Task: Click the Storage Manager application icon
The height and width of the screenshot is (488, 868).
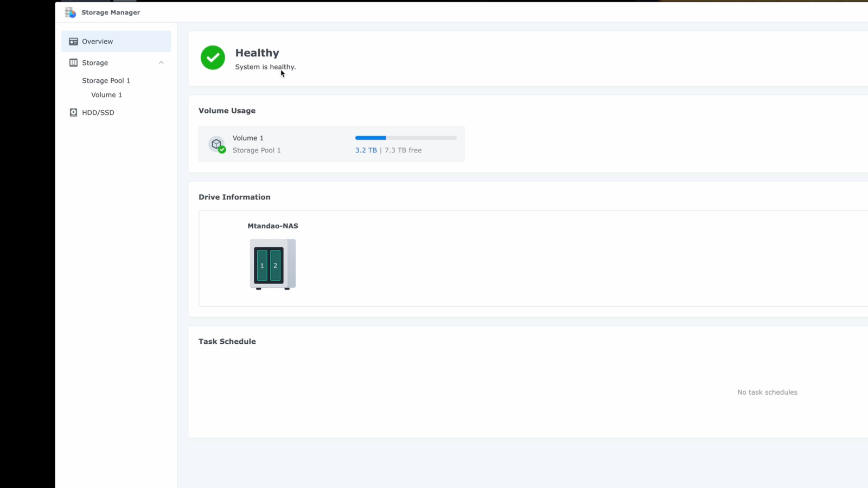Action: pos(70,12)
